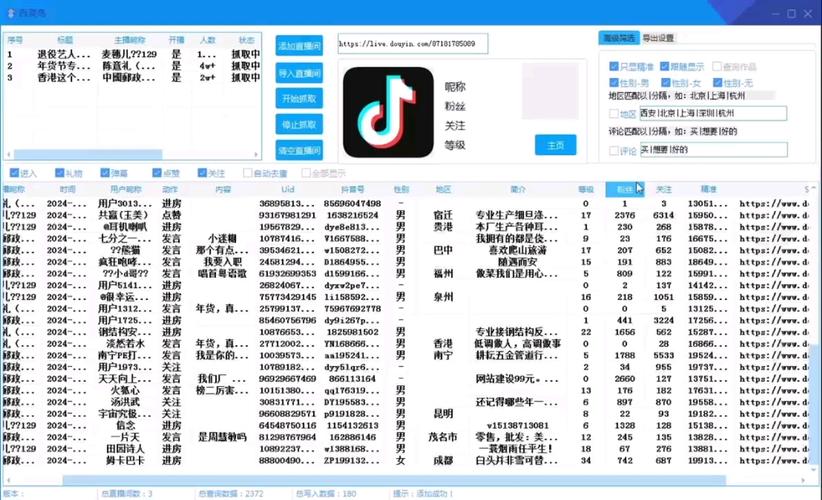Sort by the 简介 column header
Screen dimensions: 822x500
518,189
